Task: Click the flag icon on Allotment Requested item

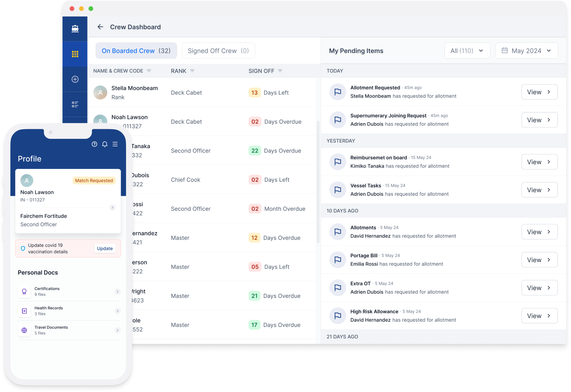Action: point(338,92)
